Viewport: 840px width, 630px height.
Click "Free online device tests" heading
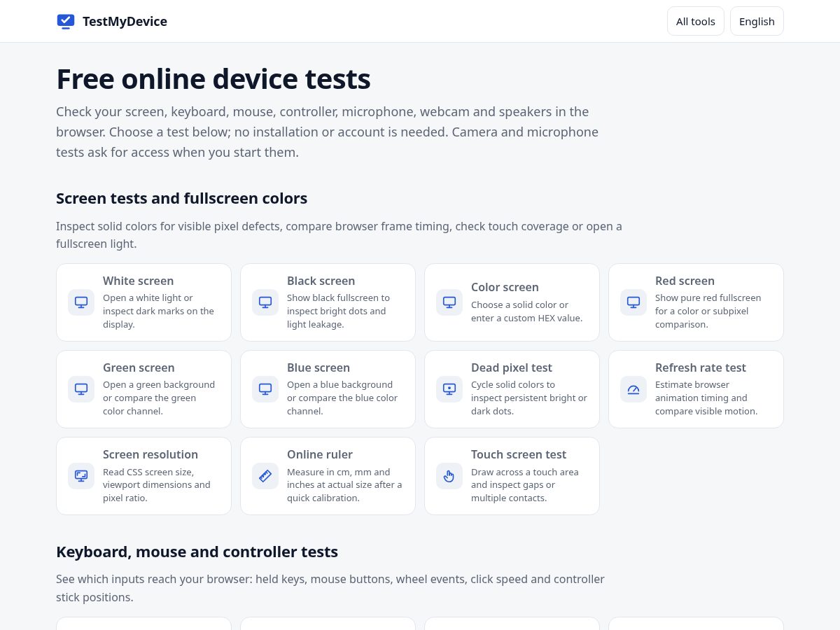click(x=213, y=79)
